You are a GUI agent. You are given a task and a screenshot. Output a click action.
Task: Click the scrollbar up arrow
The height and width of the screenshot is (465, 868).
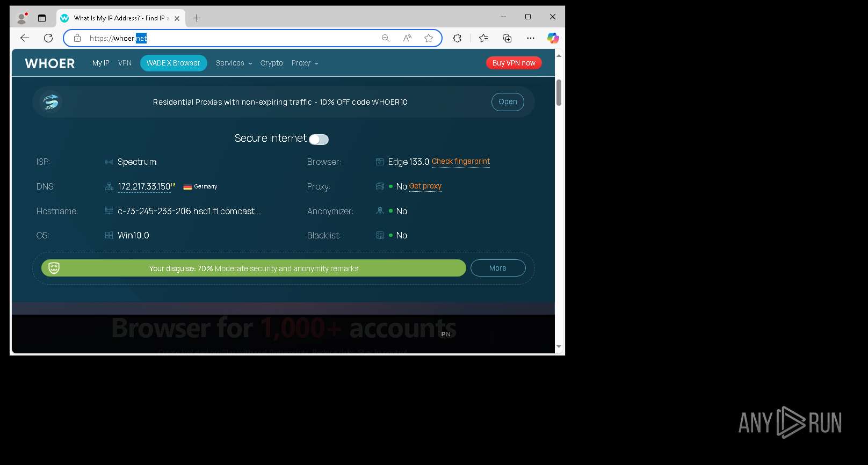[559, 55]
